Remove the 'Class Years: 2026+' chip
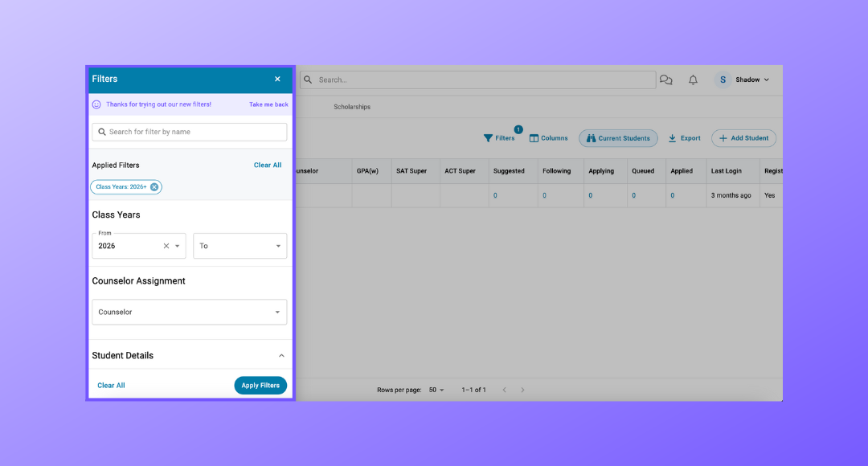868x466 pixels. (x=154, y=187)
